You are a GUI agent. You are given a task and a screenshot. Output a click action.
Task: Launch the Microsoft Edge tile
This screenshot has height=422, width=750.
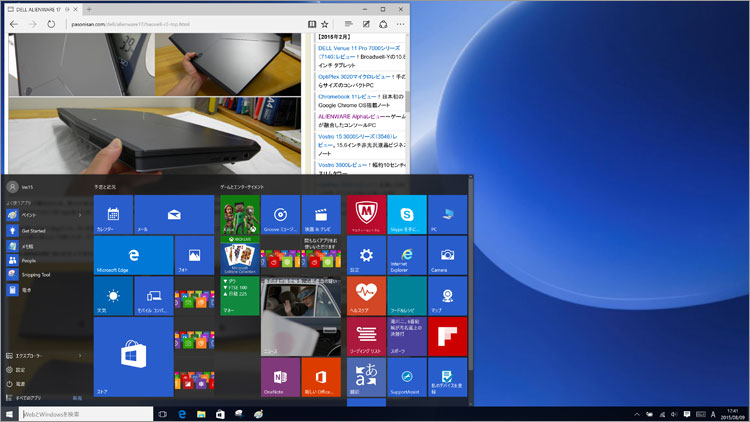click(133, 255)
